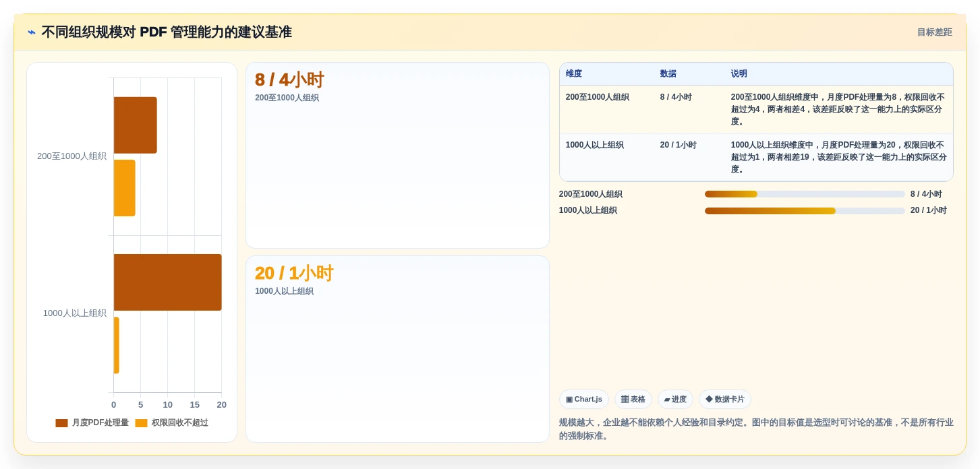This screenshot has width=980, height=469.
Task: Click the x-axis tick label 20
Action: tap(221, 405)
